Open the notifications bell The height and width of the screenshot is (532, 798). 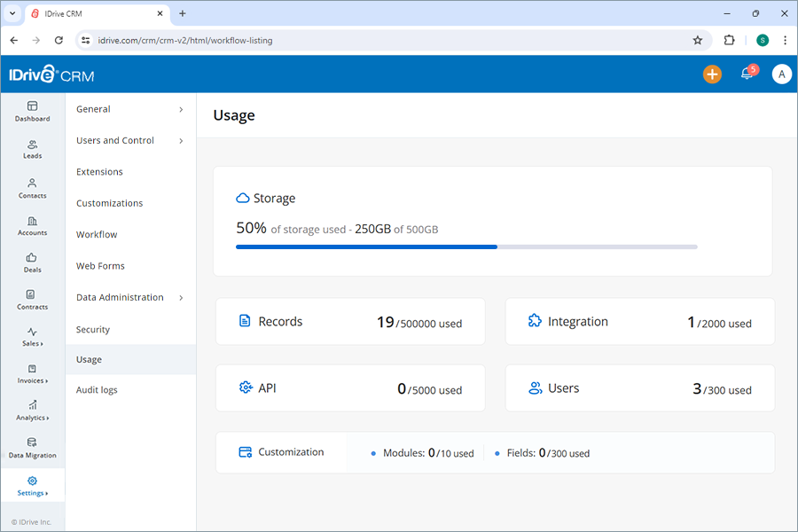point(745,74)
